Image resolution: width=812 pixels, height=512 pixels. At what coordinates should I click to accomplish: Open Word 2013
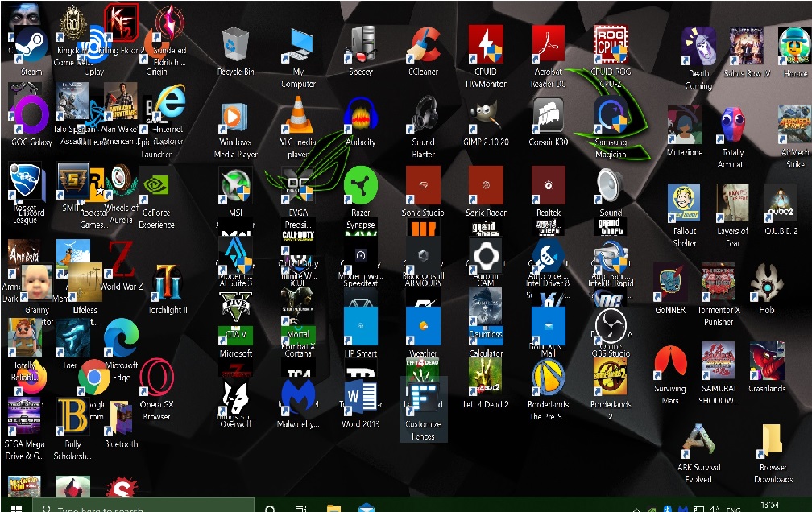point(361,398)
